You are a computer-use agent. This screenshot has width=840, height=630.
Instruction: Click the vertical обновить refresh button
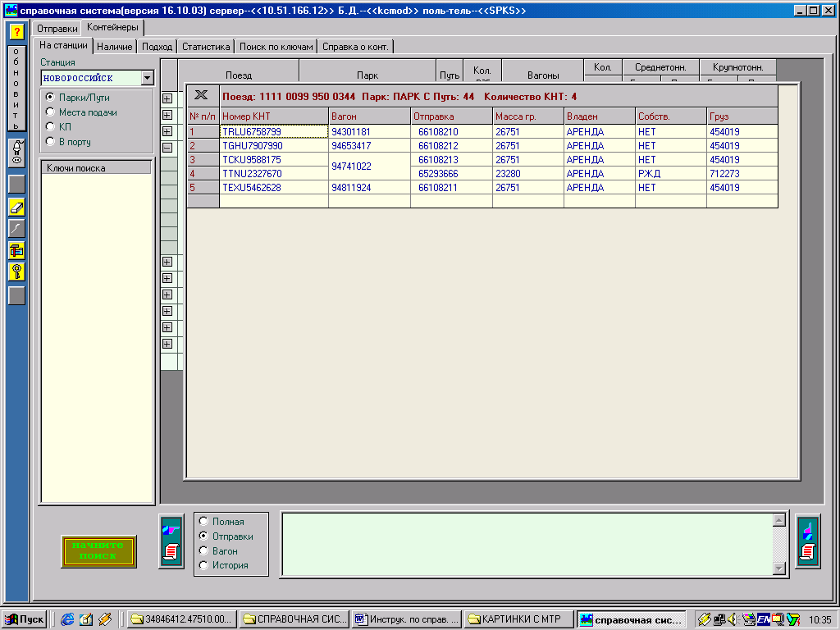pyautogui.click(x=16, y=89)
